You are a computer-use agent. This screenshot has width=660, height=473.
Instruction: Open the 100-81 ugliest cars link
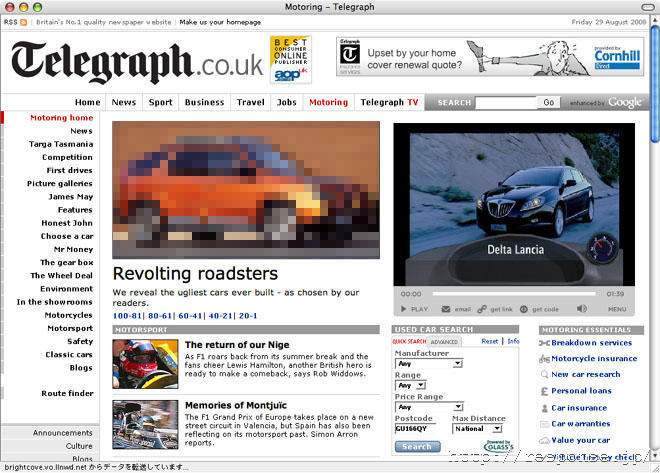127,316
